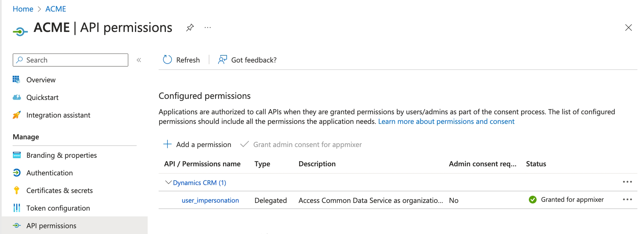Go to Certificates & secrets

[x=59, y=190]
